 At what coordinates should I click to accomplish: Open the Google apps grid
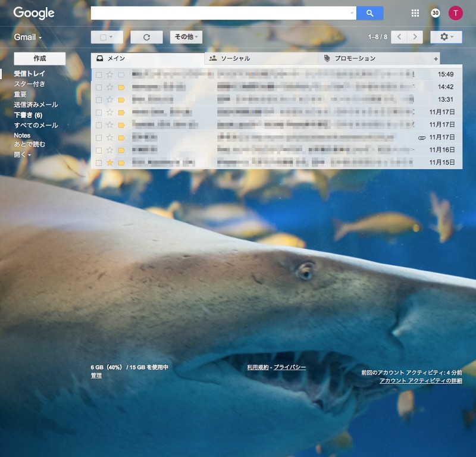415,13
